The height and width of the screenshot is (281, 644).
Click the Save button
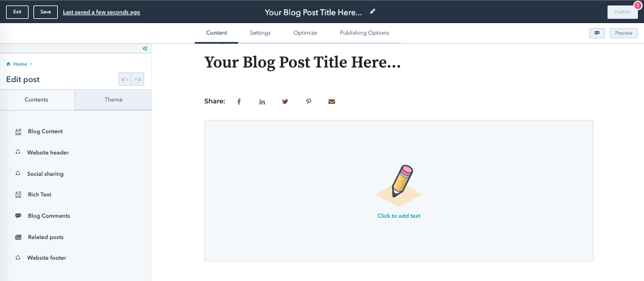click(x=46, y=12)
